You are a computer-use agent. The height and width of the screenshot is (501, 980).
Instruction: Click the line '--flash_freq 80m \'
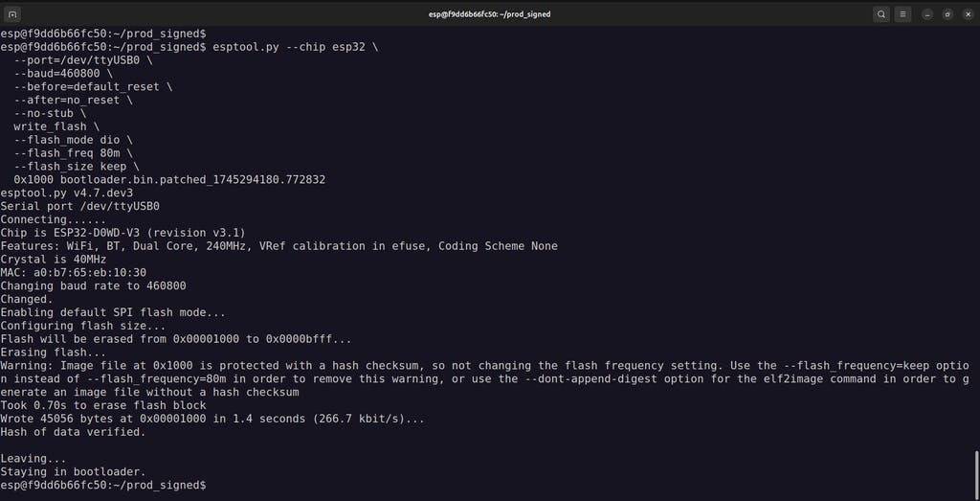click(x=73, y=153)
